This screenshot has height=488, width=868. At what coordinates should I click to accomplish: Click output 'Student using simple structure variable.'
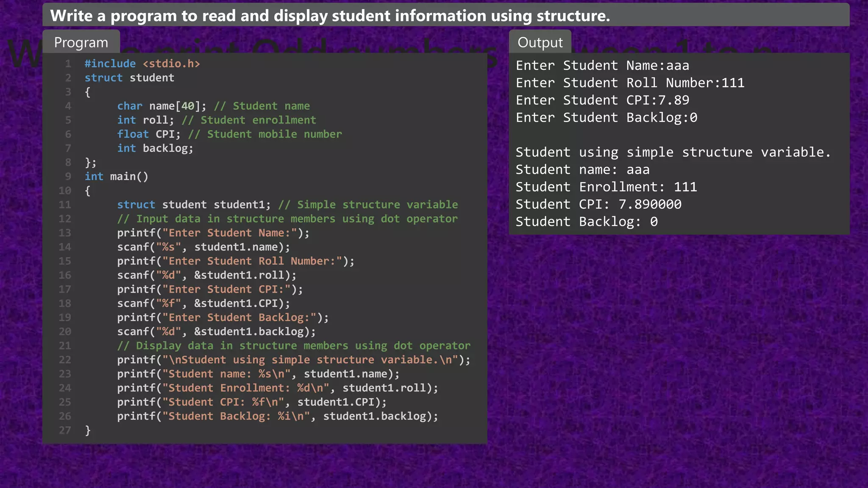click(673, 152)
